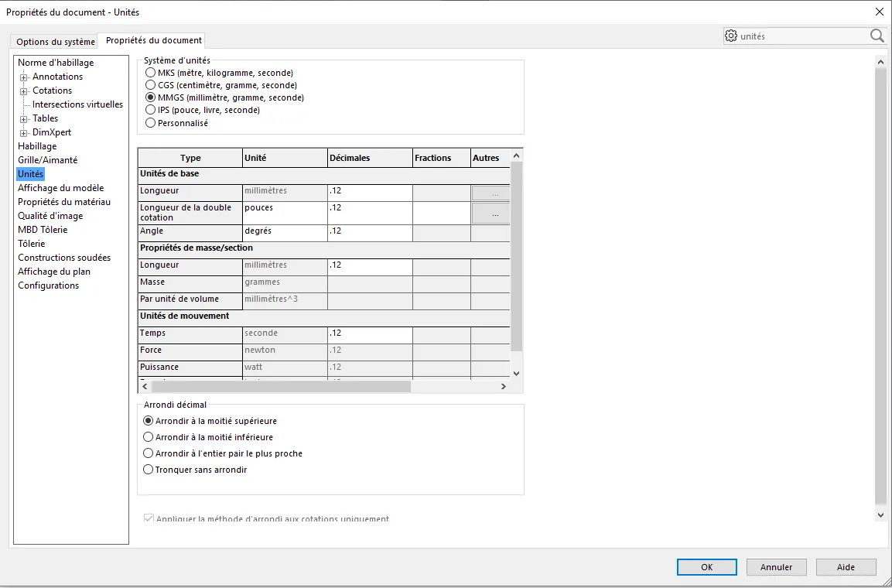Open decimals dropdown for Angle row
The width and height of the screenshot is (892, 588).
pyautogui.click(x=370, y=233)
